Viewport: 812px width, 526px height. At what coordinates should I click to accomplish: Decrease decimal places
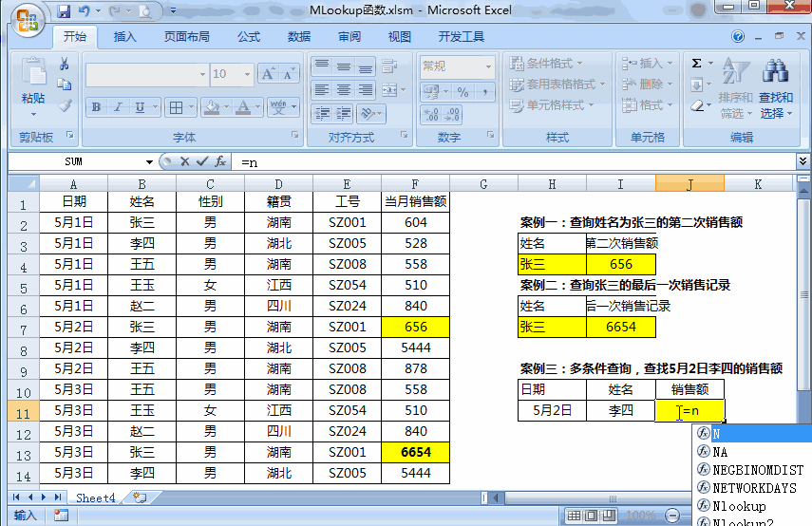coord(452,115)
